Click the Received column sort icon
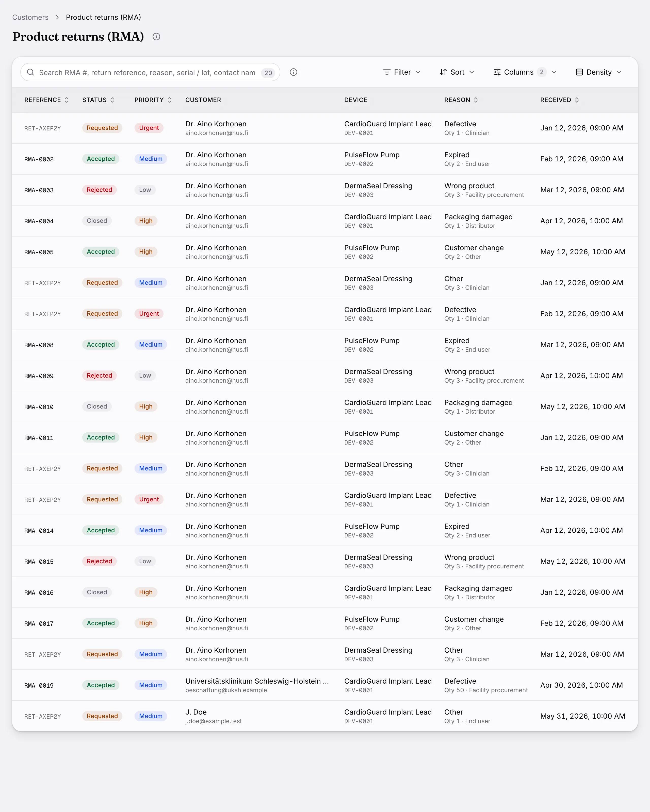The height and width of the screenshot is (812, 650). click(577, 100)
